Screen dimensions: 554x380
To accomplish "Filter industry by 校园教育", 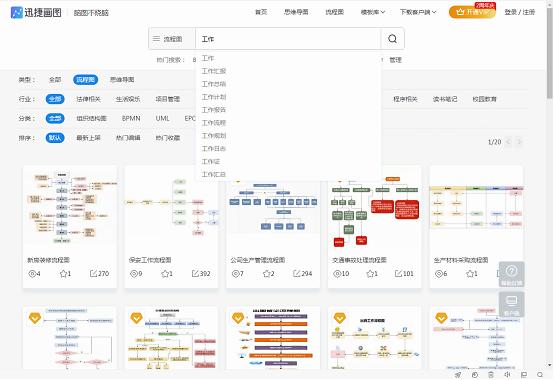I will 484,99.
